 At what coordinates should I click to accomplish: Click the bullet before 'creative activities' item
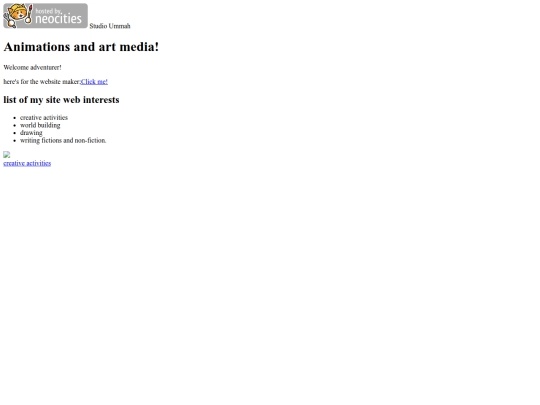coord(14,118)
